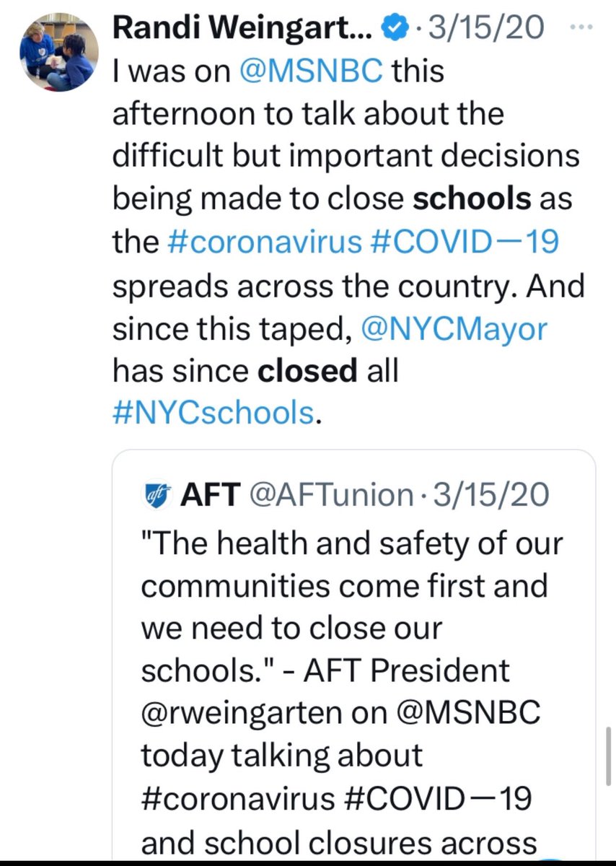616x866 pixels.
Task: Tap the #coronavirus hashtag in Randi's tweet
Action: point(263,242)
